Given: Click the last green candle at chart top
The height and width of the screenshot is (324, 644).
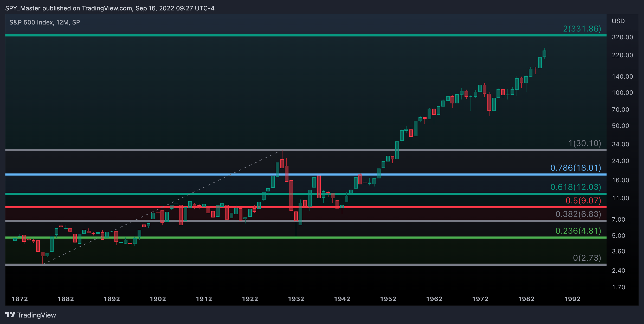Looking at the screenshot, I should (x=544, y=54).
